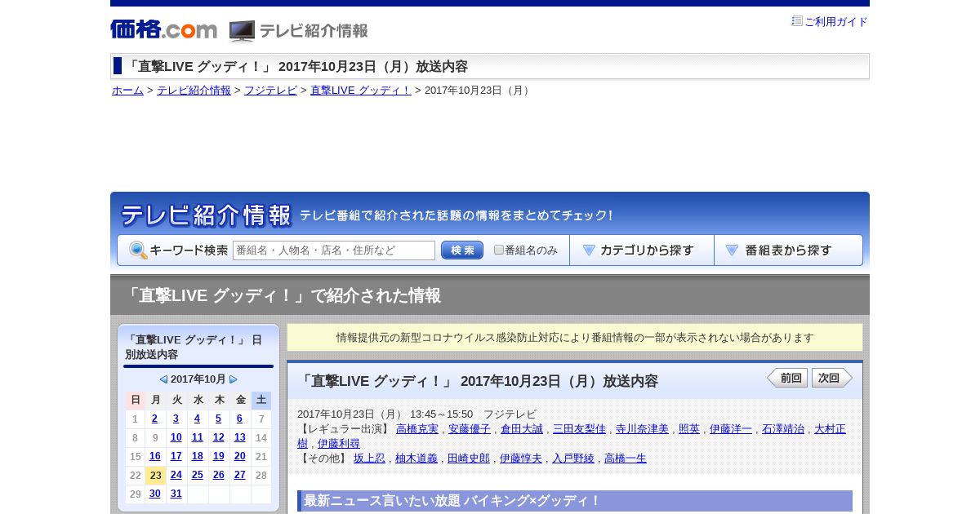Select October 24 in calendar
The width and height of the screenshot is (980, 514).
click(x=176, y=475)
